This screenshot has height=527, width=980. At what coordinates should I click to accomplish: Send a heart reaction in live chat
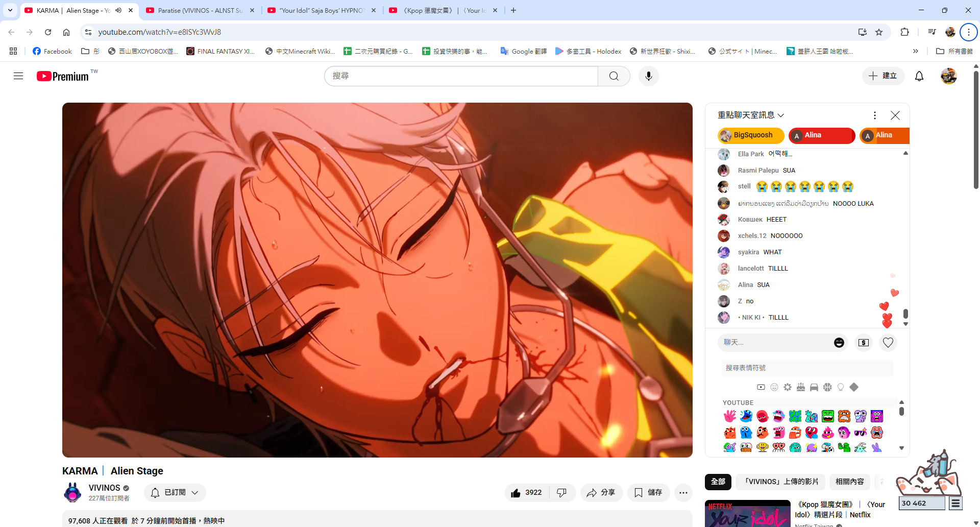click(x=888, y=343)
